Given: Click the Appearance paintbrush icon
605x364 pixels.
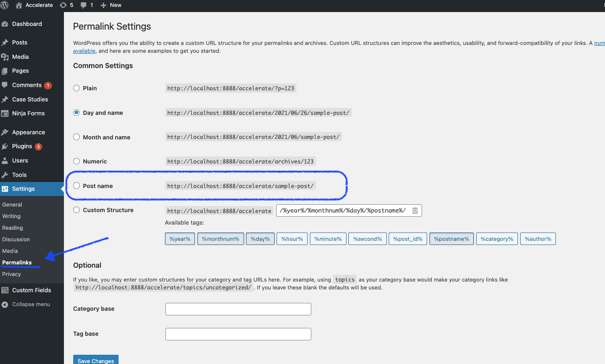Looking at the screenshot, I should tap(5, 132).
